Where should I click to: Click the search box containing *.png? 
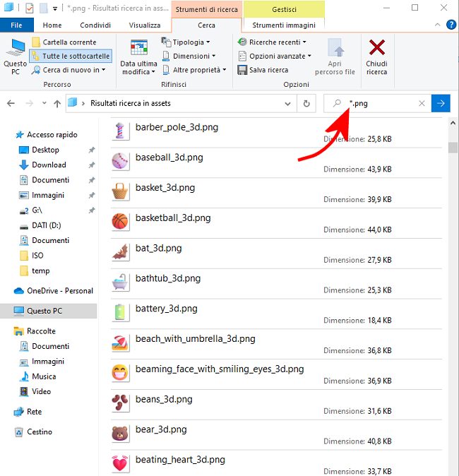pyautogui.click(x=378, y=104)
